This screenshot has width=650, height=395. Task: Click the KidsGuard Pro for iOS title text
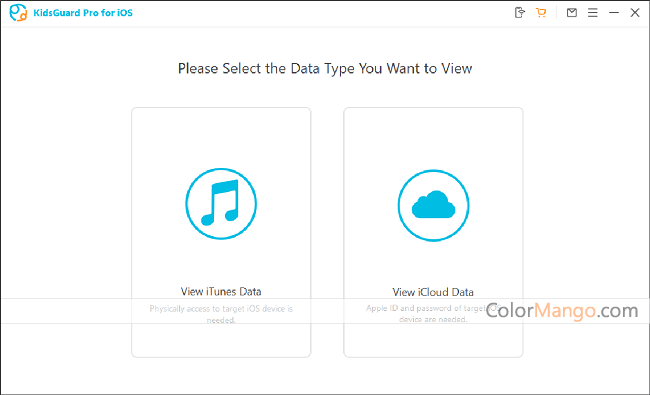[83, 13]
